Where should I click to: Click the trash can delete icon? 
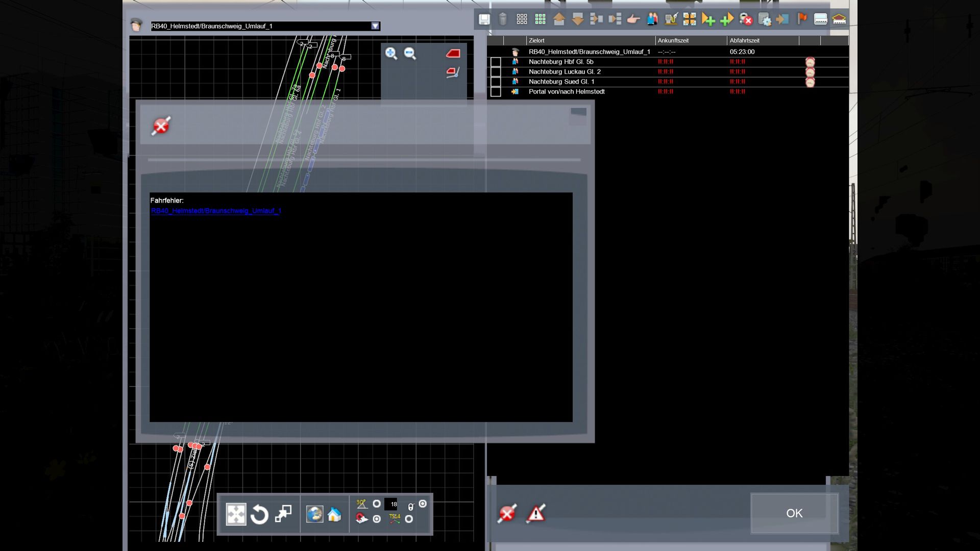coord(503,19)
